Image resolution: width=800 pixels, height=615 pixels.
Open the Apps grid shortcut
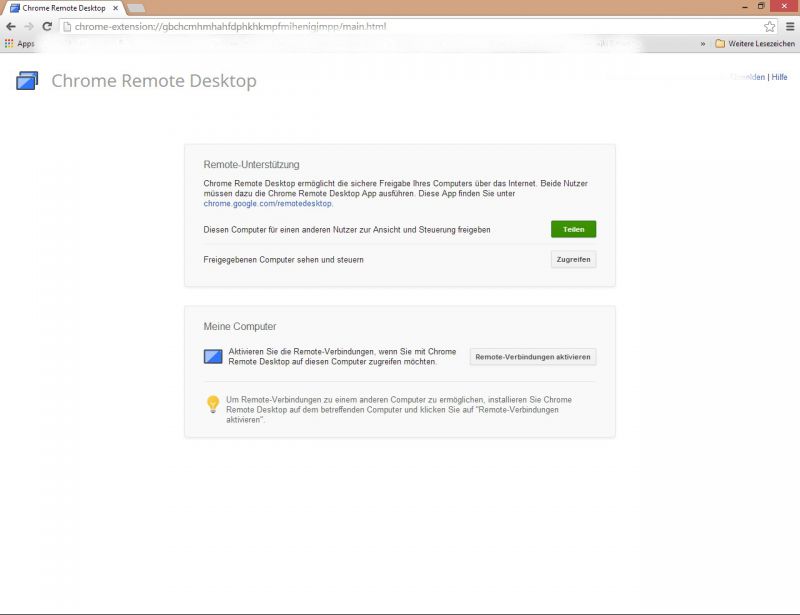pyautogui.click(x=19, y=44)
